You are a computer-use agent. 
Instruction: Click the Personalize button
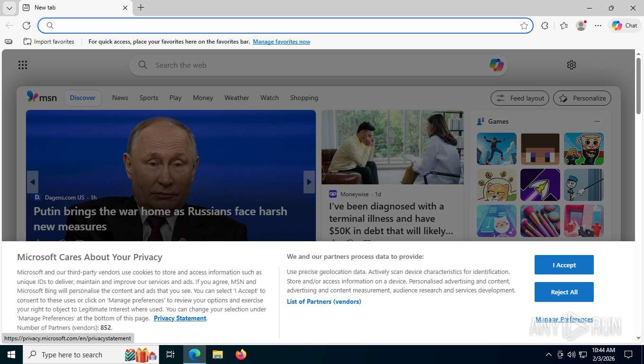582,98
